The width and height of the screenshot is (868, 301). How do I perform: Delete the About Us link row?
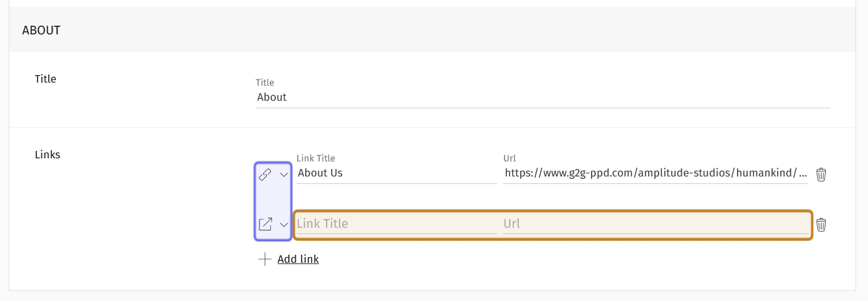(x=821, y=175)
